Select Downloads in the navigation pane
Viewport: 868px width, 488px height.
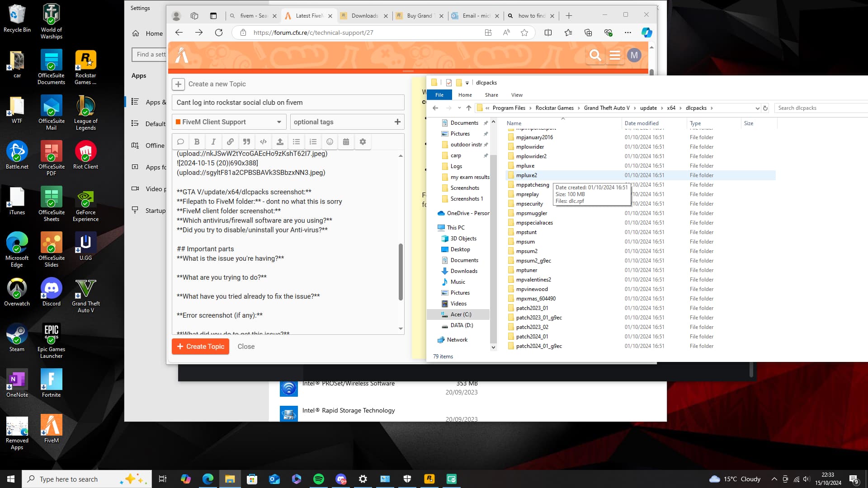pos(464,271)
